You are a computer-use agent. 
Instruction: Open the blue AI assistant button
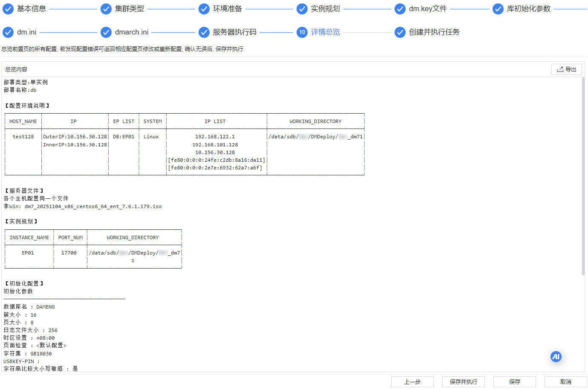click(x=556, y=357)
